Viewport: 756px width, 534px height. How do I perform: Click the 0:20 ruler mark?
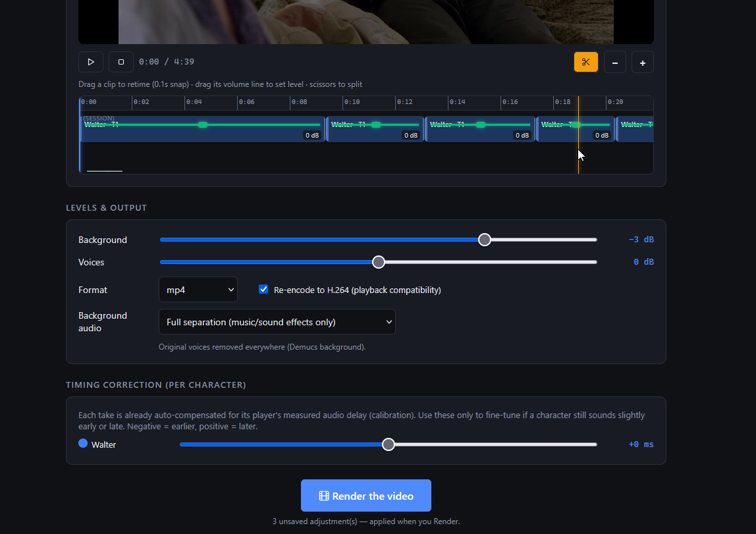tap(615, 102)
